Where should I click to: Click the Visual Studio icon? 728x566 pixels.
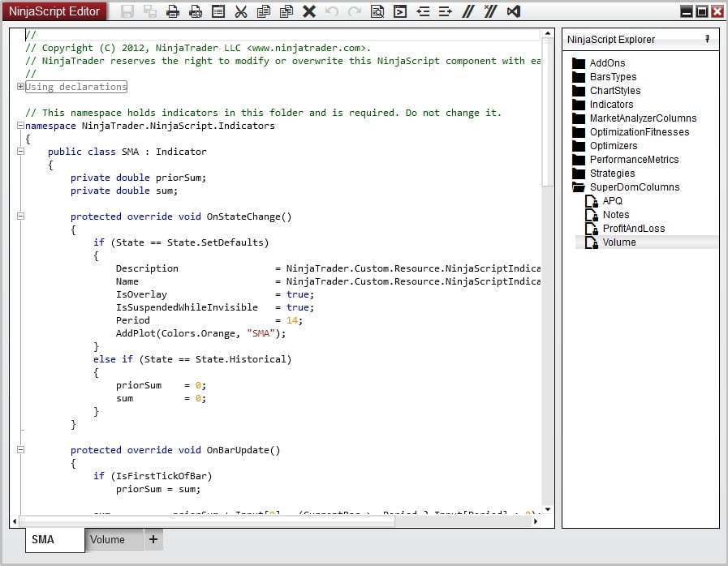[x=513, y=11]
